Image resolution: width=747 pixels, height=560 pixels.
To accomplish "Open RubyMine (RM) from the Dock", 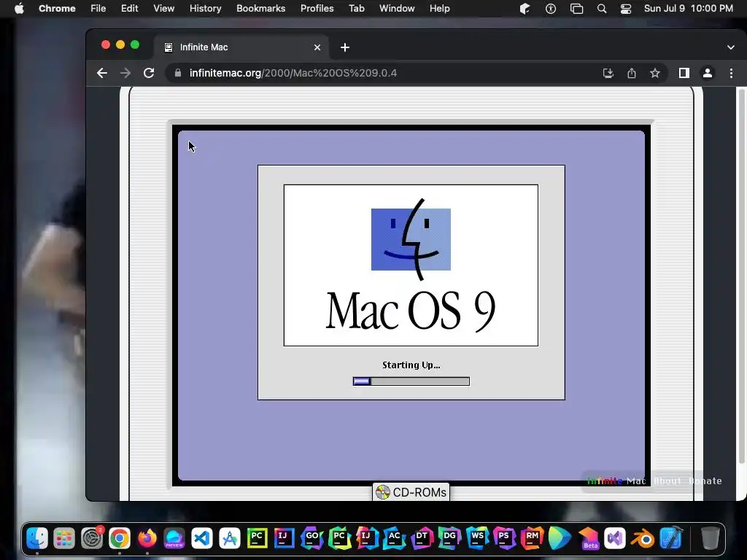I will click(x=532, y=539).
